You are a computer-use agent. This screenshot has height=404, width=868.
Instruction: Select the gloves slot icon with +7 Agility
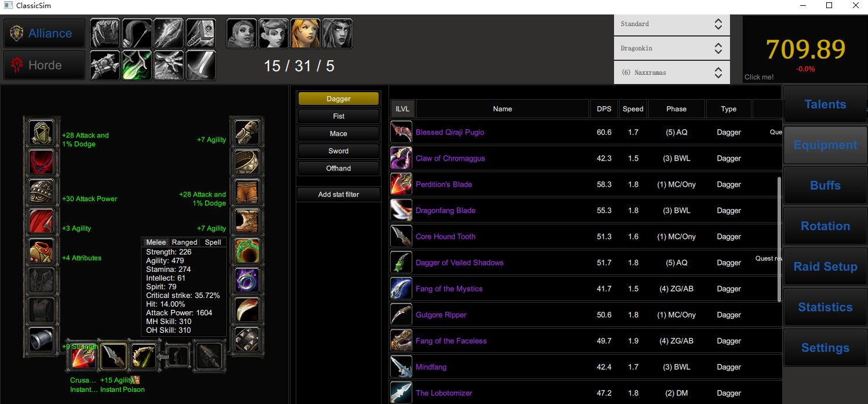tap(247, 133)
